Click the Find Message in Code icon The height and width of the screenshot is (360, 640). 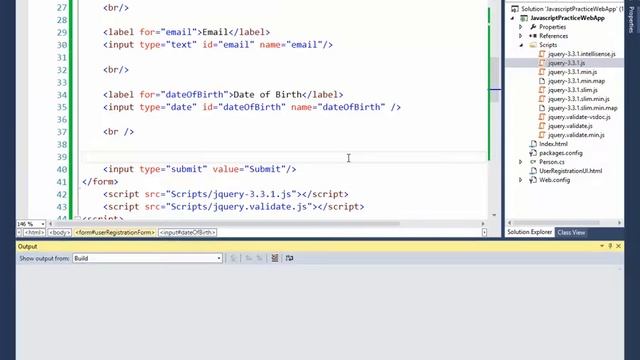(233, 258)
